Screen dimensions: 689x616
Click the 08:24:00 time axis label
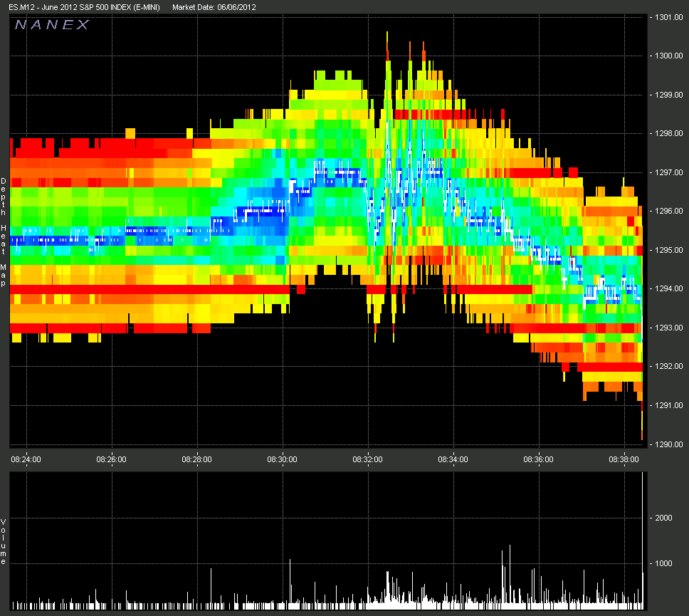pos(26,459)
